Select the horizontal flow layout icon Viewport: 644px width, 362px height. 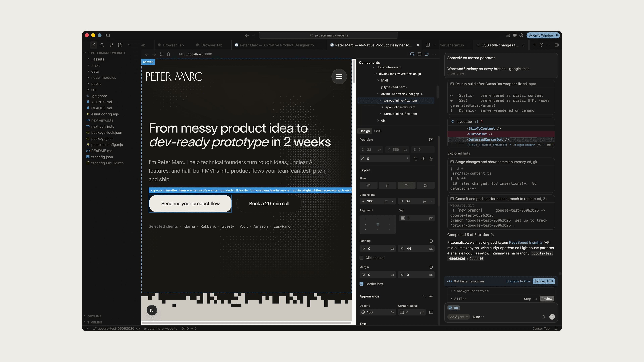point(368,185)
